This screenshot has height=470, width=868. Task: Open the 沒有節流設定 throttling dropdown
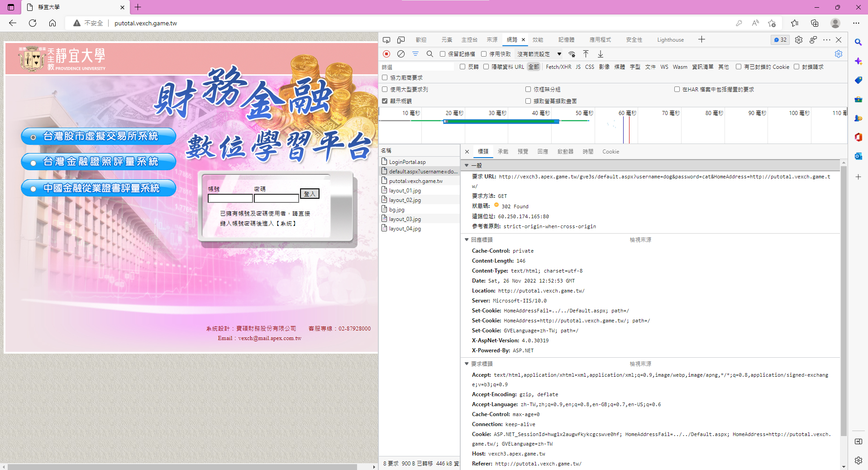539,54
